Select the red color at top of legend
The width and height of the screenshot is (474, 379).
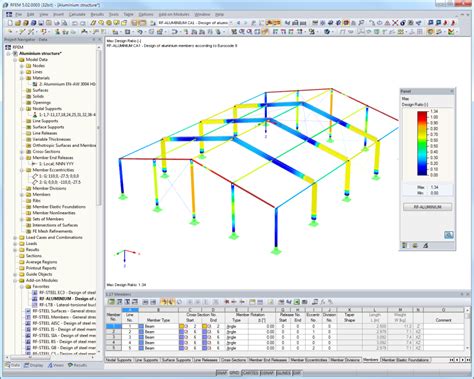422,114
